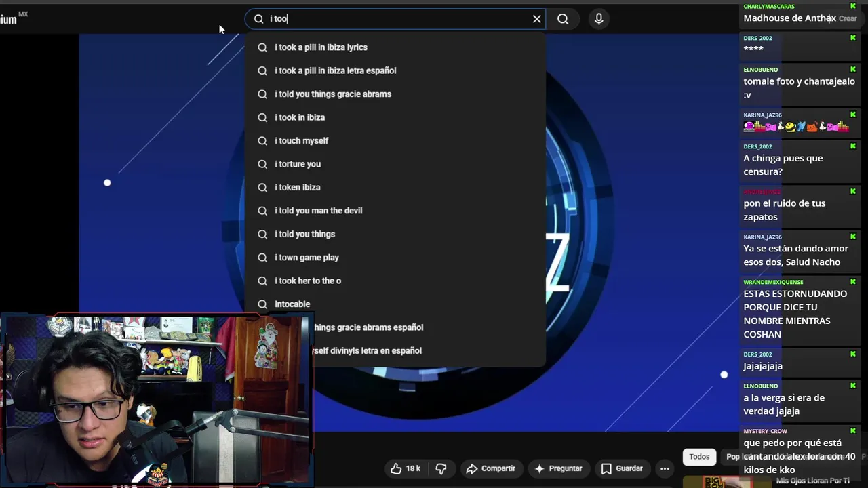This screenshot has height=488, width=868.
Task: Pick suggestion 'i took her to the o'
Action: click(x=395, y=281)
